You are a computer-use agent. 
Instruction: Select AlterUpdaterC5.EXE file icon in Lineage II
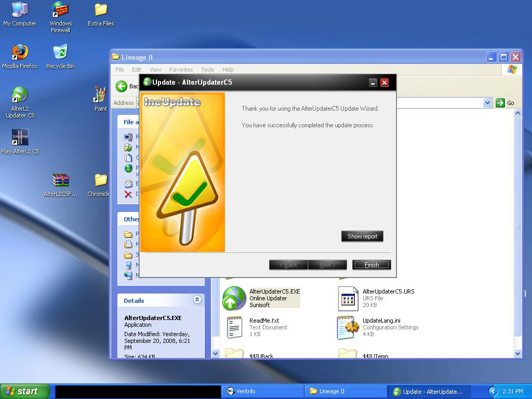234,298
